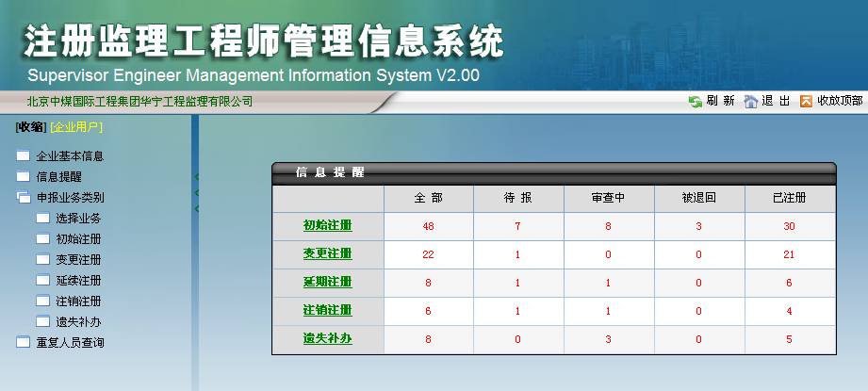The height and width of the screenshot is (391, 868).
Task: Click the folder icon beside 重复人员查询
Action: 23,343
